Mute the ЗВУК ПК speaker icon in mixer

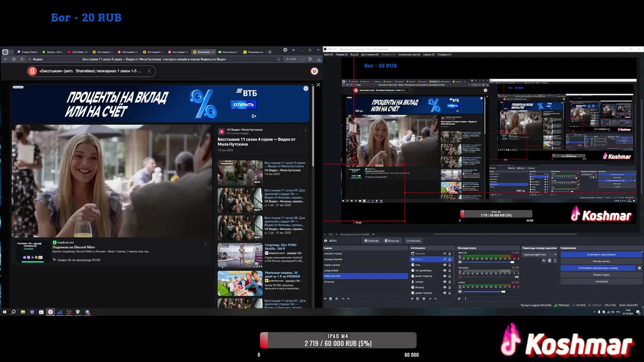[x=460, y=262]
